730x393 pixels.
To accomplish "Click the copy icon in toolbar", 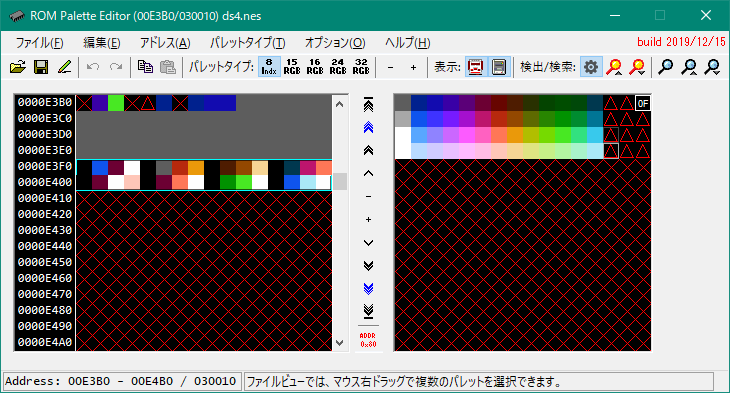I will tap(145, 67).
